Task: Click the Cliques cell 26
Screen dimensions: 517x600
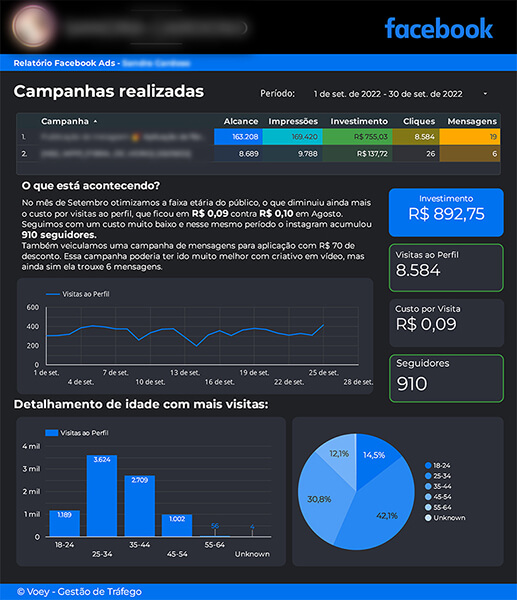Action: pyautogui.click(x=416, y=154)
